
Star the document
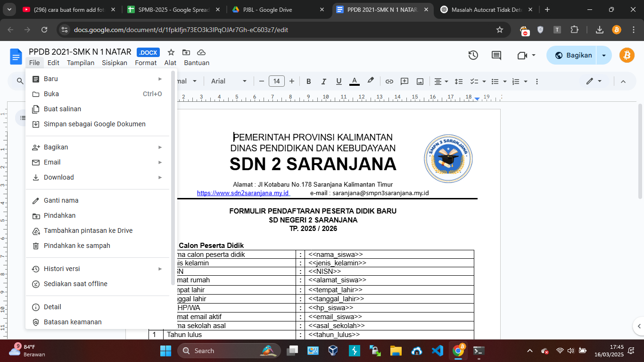coord(171,52)
